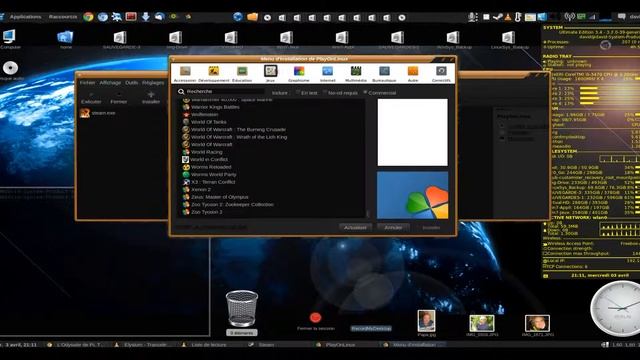Screen dimensions: 640x360
Task: Open the Applications menu in top panel
Action: 25,17
